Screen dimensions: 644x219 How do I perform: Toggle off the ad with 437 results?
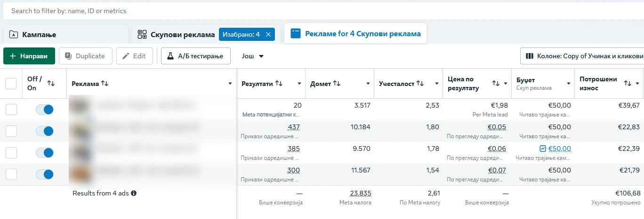[45, 131]
